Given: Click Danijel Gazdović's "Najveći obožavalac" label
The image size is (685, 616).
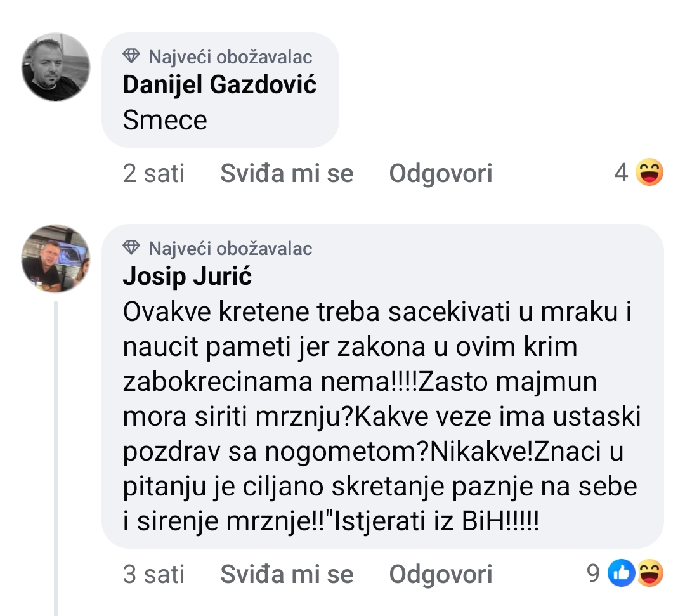Looking at the screenshot, I should click(230, 57).
